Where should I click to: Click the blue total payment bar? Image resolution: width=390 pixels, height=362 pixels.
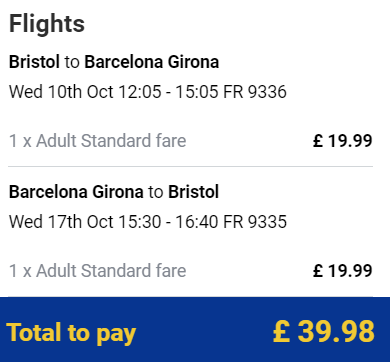[x=195, y=329]
